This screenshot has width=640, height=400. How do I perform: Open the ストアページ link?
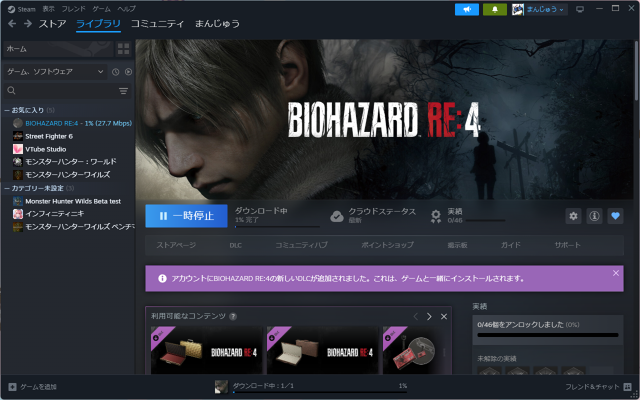click(x=176, y=245)
